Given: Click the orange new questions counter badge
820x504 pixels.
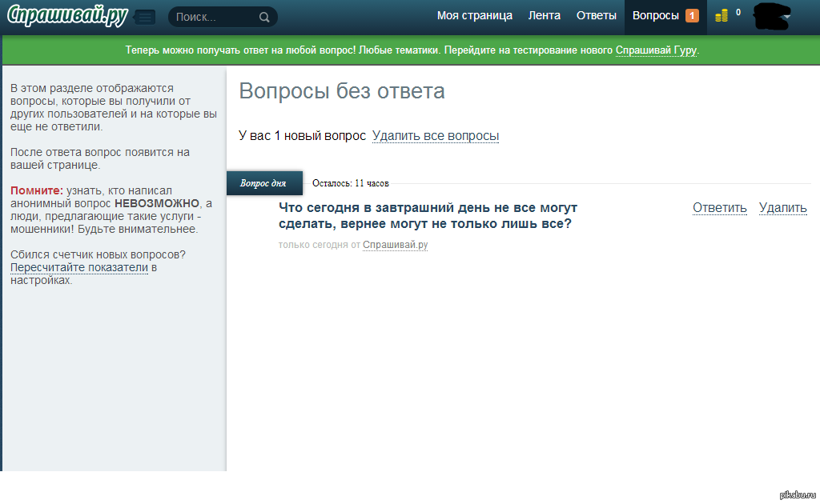Looking at the screenshot, I should tap(692, 16).
